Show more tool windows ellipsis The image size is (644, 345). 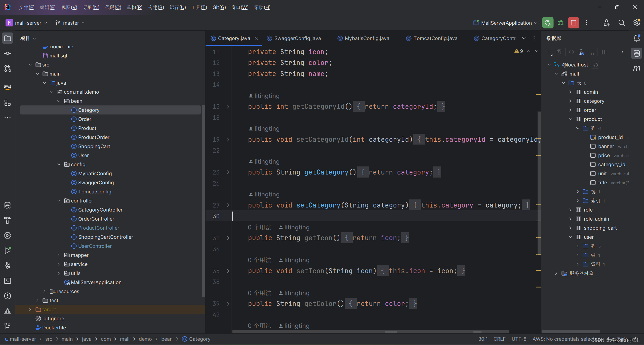pyautogui.click(x=8, y=118)
